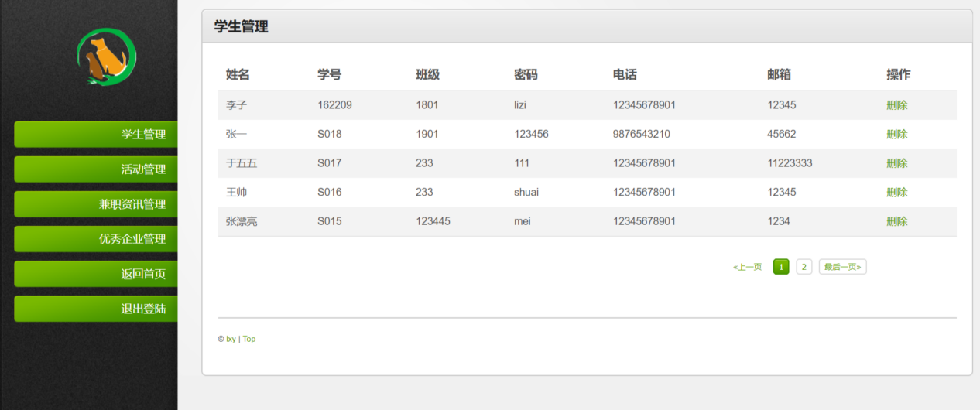Go to 兼职资讯管理 section
The width and height of the screenshot is (980, 410).
click(96, 203)
